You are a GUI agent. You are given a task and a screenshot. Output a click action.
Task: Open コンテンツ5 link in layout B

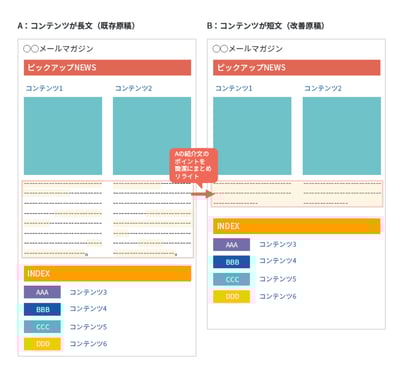pyautogui.click(x=278, y=279)
